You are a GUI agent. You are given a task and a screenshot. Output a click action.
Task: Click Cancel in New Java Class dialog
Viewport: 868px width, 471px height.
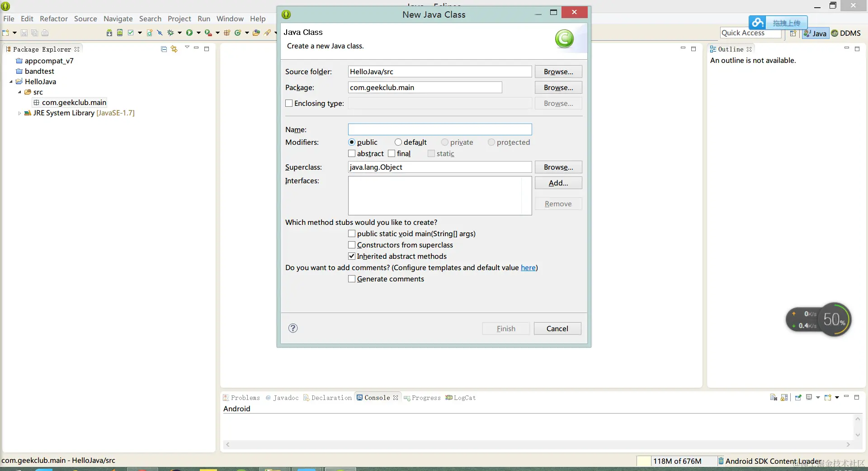(557, 328)
